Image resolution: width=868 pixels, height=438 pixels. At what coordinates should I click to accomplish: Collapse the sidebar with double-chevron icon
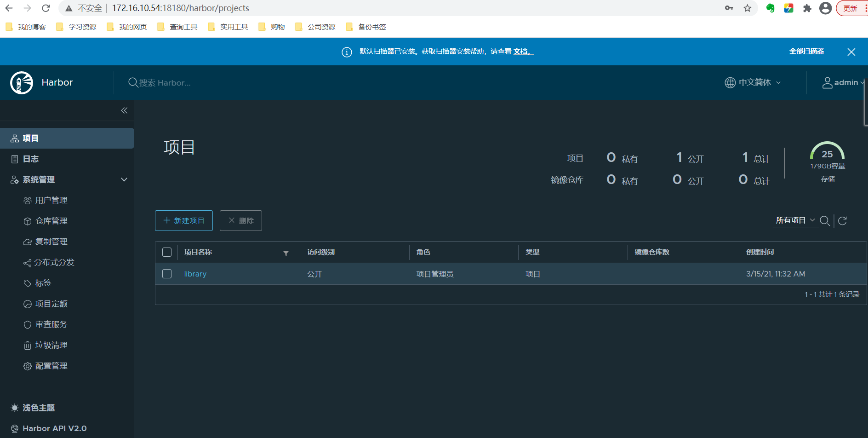tap(124, 110)
